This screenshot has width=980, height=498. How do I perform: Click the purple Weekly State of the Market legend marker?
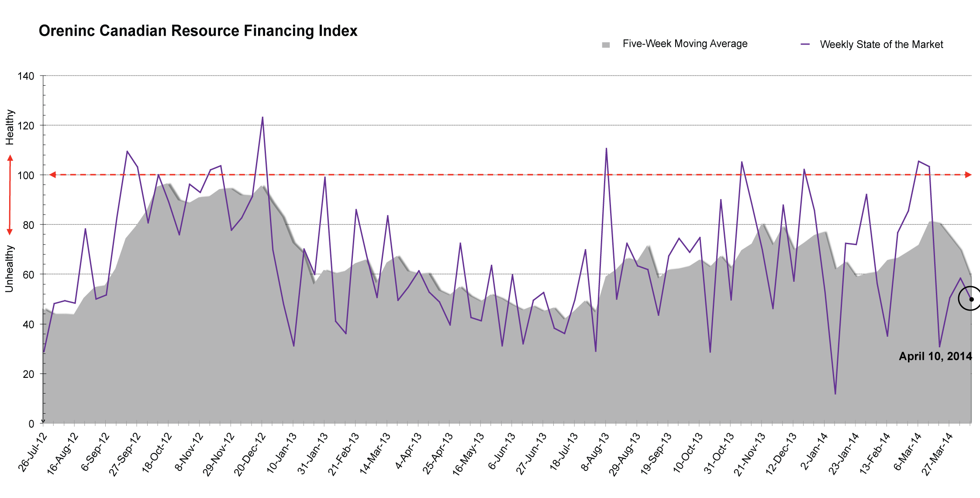[x=805, y=44]
